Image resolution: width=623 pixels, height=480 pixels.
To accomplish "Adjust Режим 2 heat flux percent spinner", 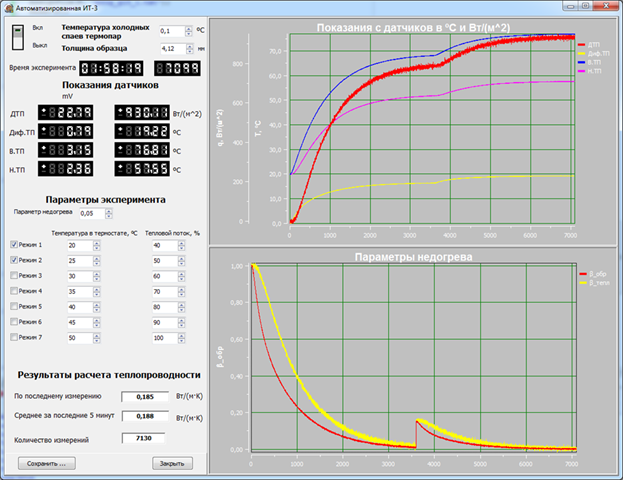I will coord(182,261).
